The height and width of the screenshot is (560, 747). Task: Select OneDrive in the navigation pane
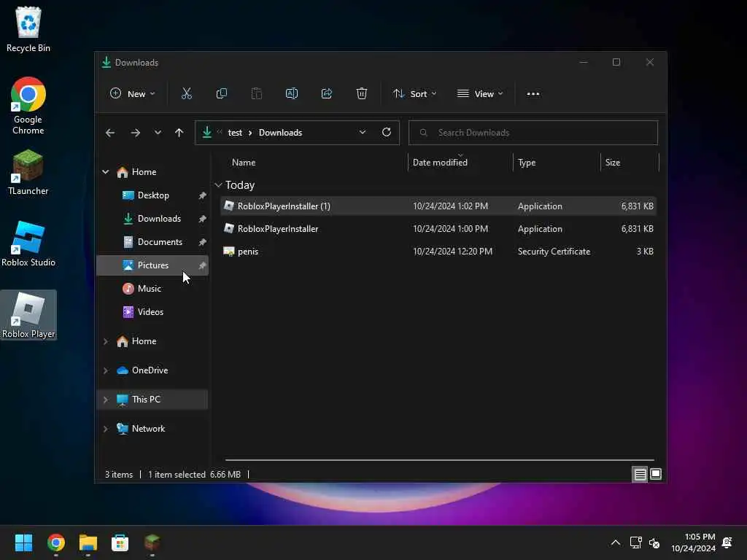pyautogui.click(x=152, y=370)
